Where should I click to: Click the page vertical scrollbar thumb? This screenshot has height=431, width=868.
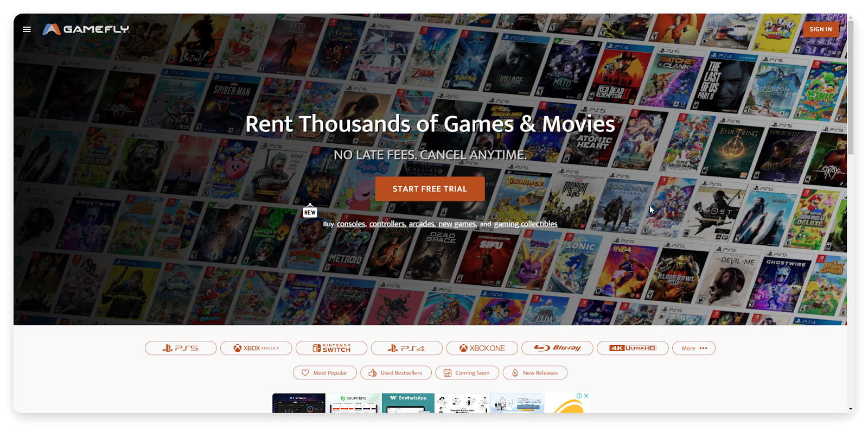[x=851, y=88]
